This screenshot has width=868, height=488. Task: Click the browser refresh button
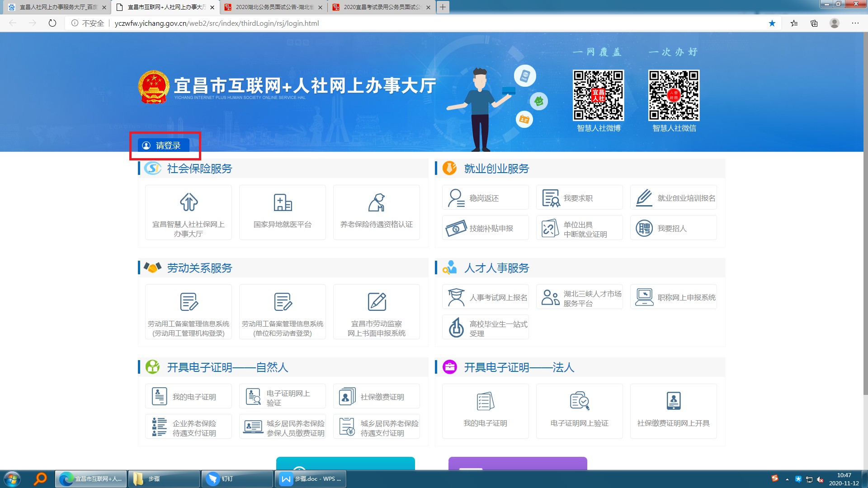(x=52, y=23)
